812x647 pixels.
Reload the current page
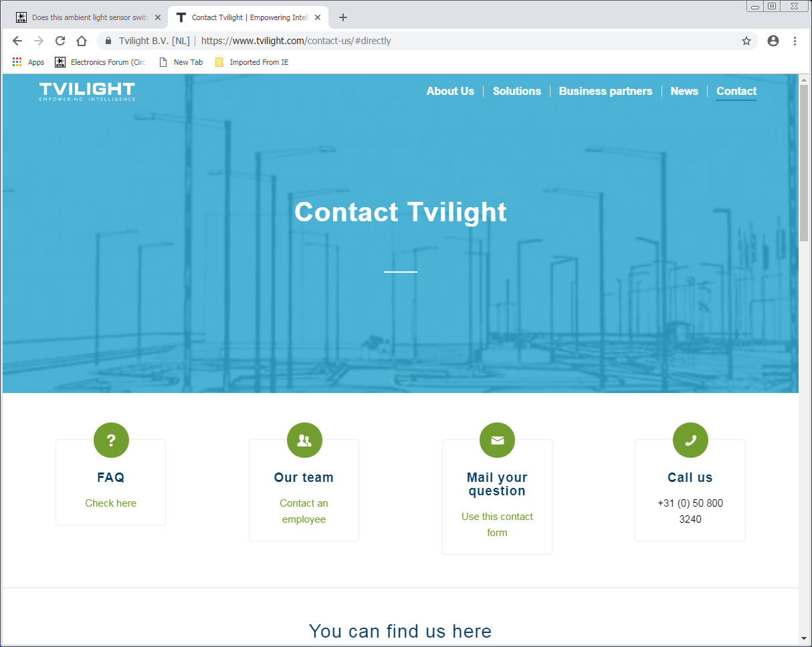tap(60, 41)
